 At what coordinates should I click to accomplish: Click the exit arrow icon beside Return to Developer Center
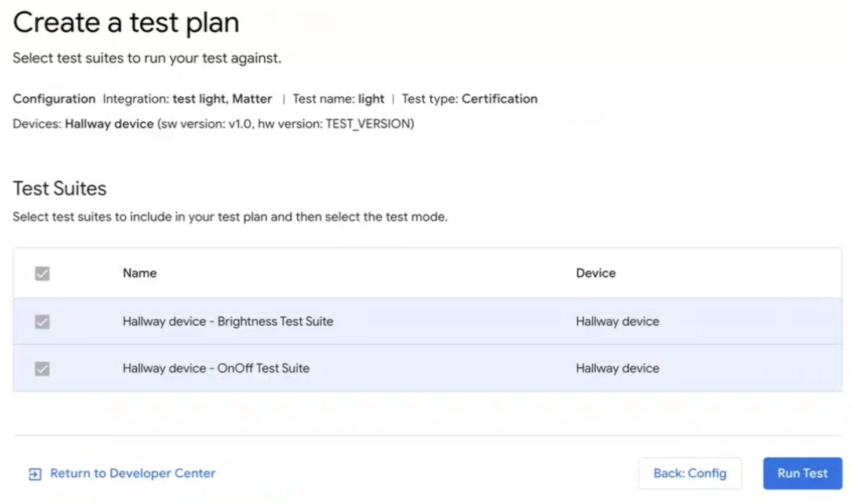tap(35, 473)
